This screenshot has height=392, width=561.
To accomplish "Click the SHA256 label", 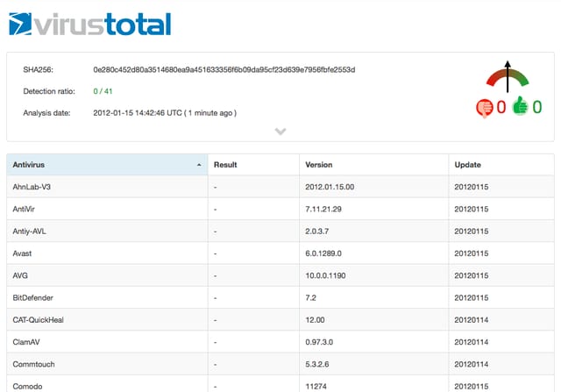I will (x=38, y=70).
